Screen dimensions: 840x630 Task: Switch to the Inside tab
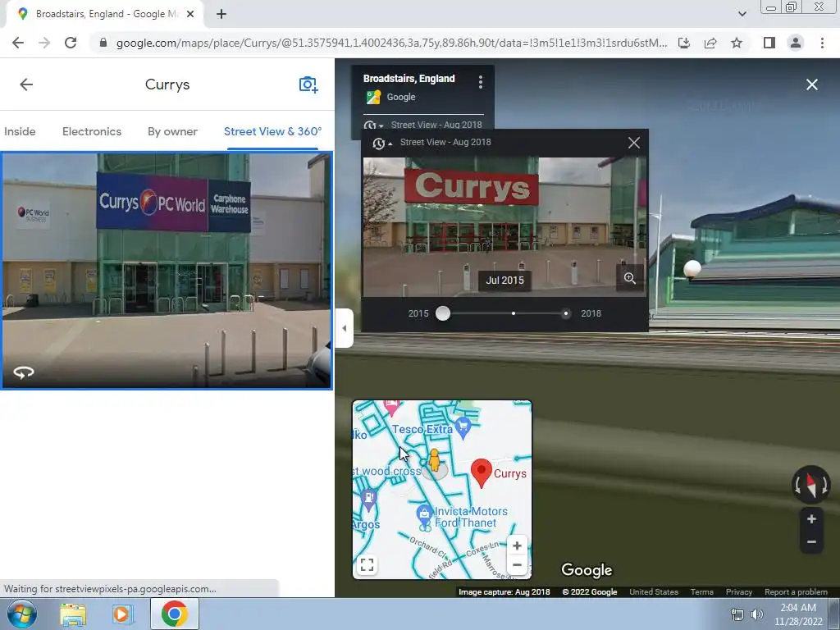(x=20, y=131)
